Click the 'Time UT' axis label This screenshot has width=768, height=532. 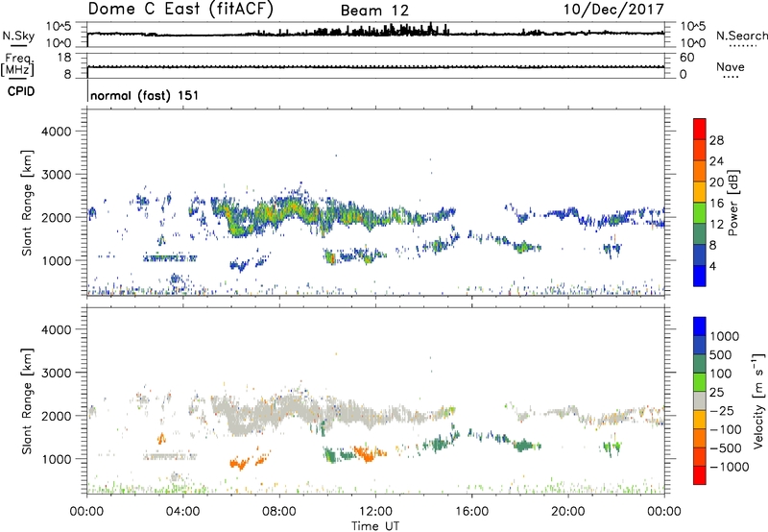click(375, 526)
